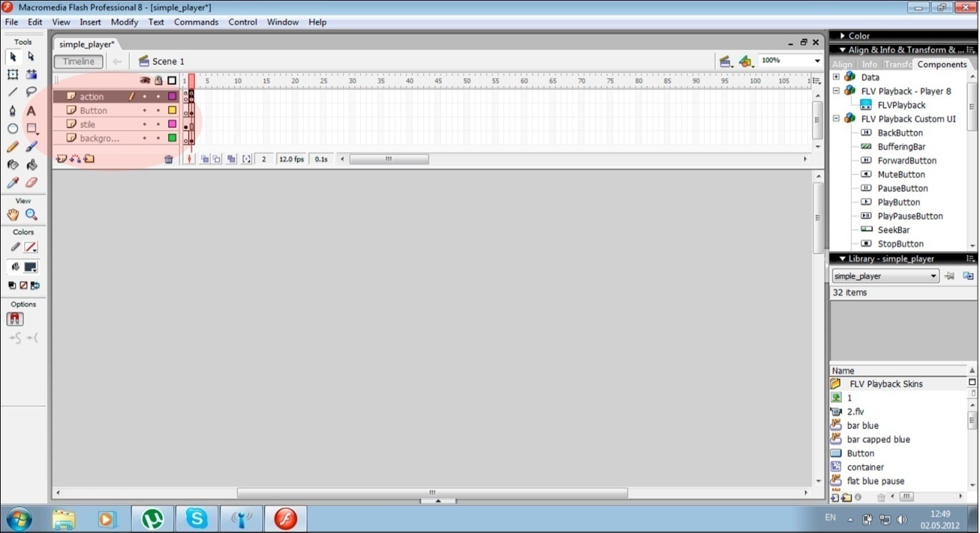The width and height of the screenshot is (980, 533).
Task: Delete the selected layer with trash icon
Action: [169, 159]
